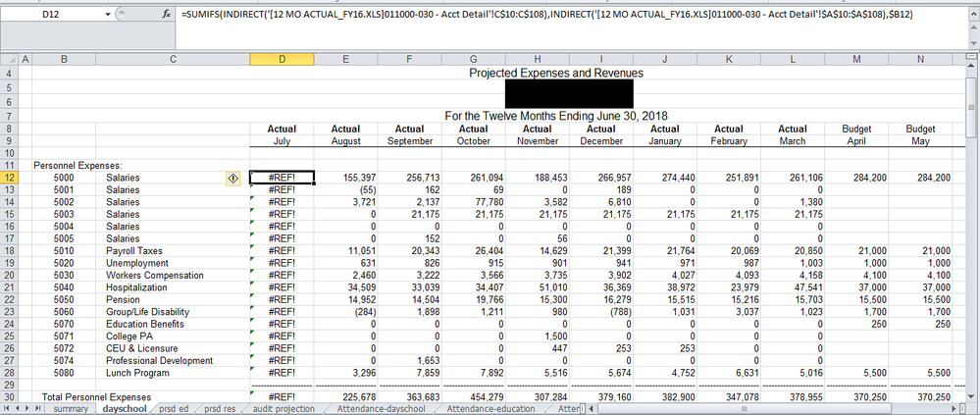Select row 21 header
Image resolution: width=980 pixels, height=415 pixels.
pos(10,287)
